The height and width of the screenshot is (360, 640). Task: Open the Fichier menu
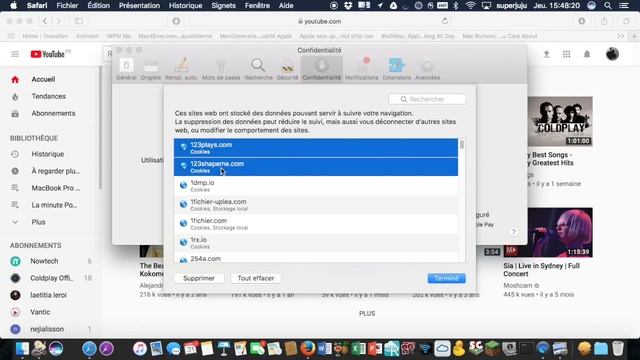[67, 5]
